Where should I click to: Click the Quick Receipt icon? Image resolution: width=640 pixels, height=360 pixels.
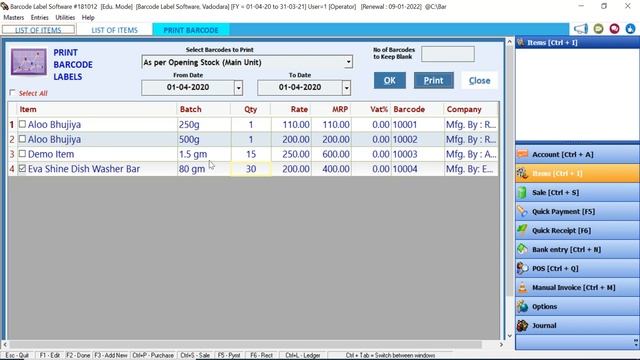pyautogui.click(x=522, y=230)
